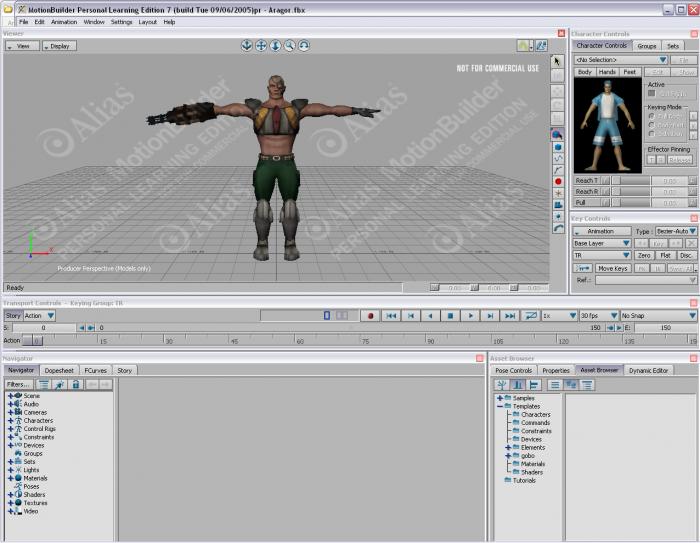700x543 pixels.
Task: Switch to the FCurves tab
Action: pyautogui.click(x=96, y=370)
